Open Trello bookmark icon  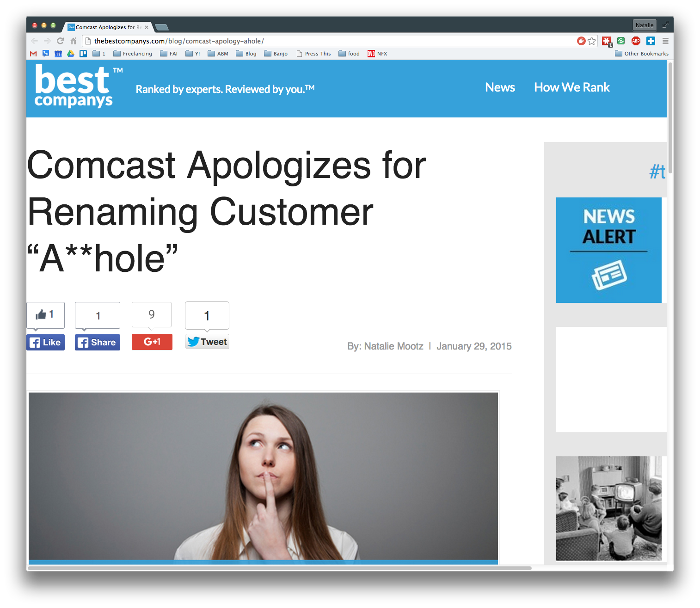point(83,54)
